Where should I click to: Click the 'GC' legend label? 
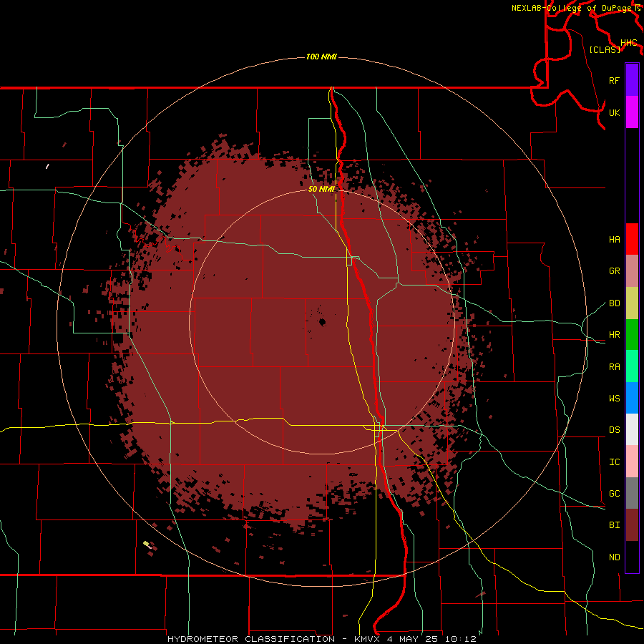click(x=614, y=494)
